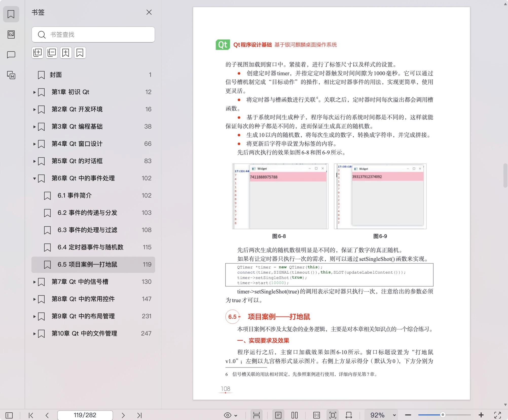Go to bookmark 6.3 事件的处理与过滤

click(x=93, y=230)
